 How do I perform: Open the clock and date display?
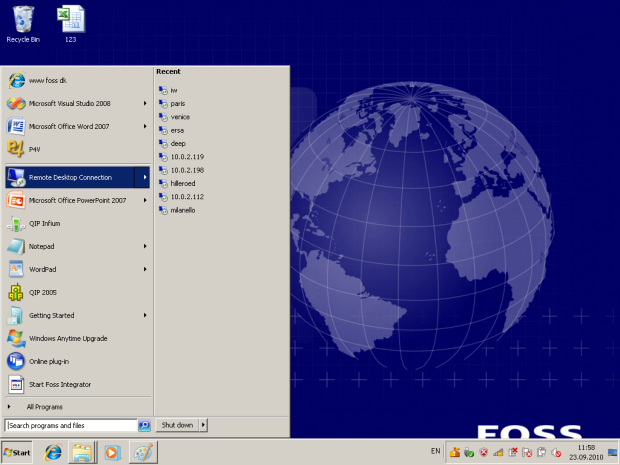586,452
